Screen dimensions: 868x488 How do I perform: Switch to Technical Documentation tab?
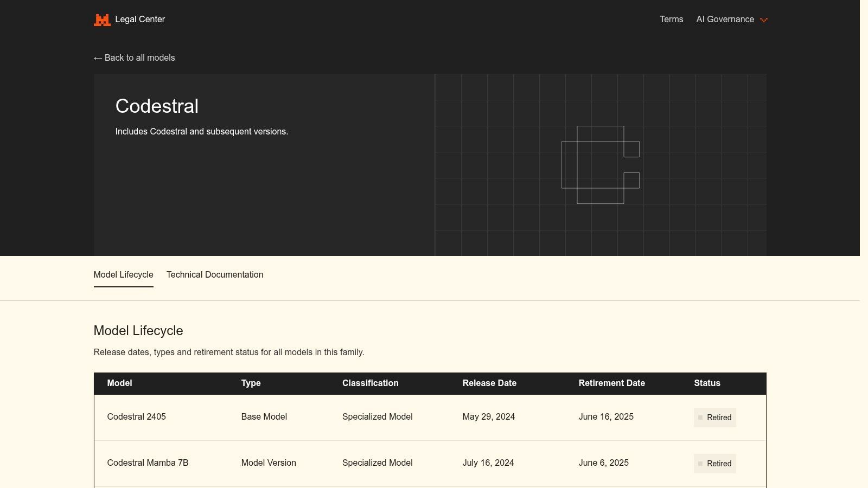(215, 275)
